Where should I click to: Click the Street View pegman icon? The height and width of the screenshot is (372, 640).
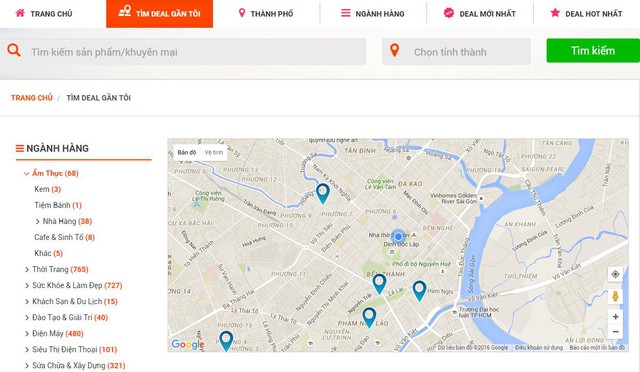click(x=615, y=296)
